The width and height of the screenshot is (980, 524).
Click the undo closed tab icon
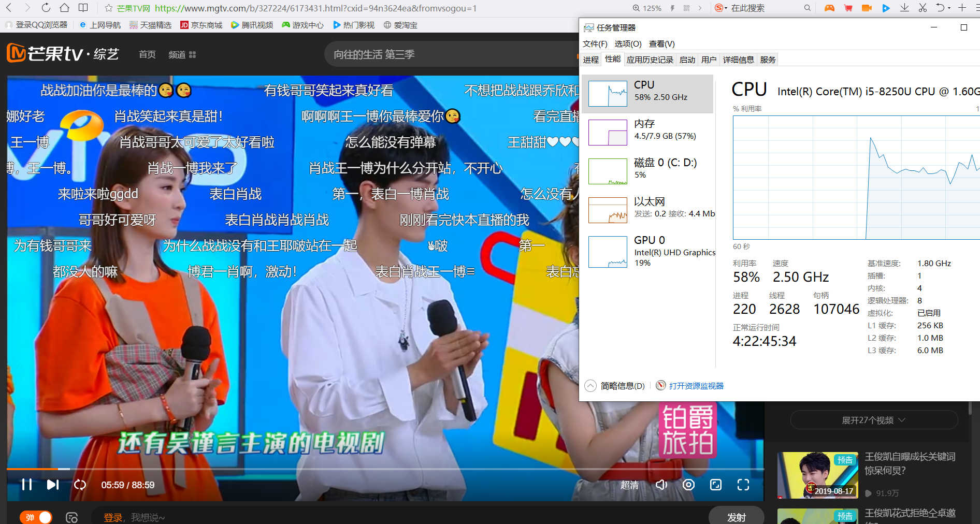click(940, 8)
